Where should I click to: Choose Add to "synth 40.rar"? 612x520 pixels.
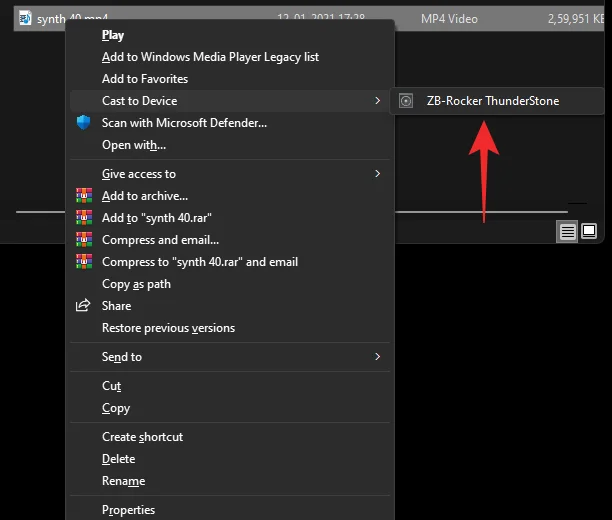tap(230, 217)
